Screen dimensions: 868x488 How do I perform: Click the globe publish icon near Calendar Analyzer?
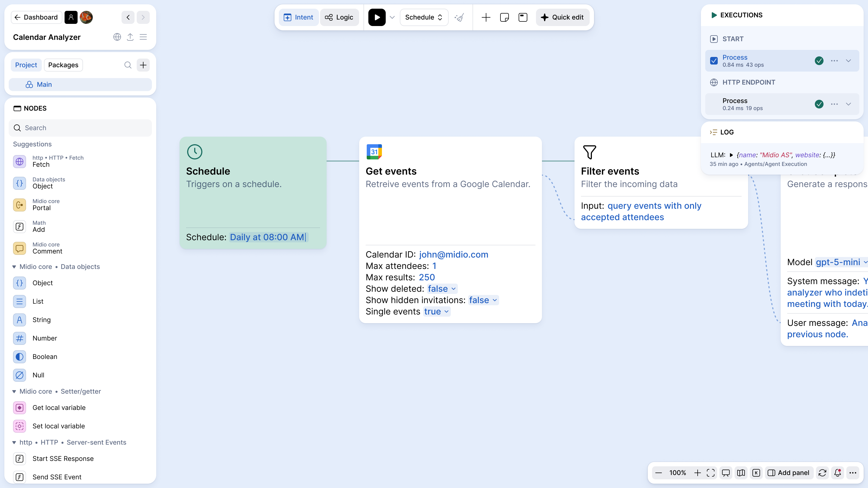tap(117, 37)
